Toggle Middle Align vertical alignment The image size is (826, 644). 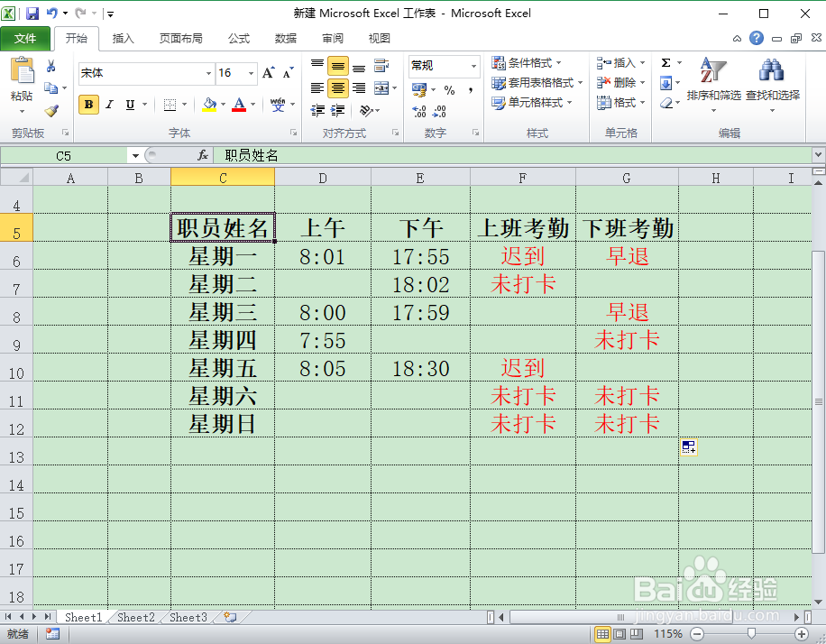click(x=337, y=66)
